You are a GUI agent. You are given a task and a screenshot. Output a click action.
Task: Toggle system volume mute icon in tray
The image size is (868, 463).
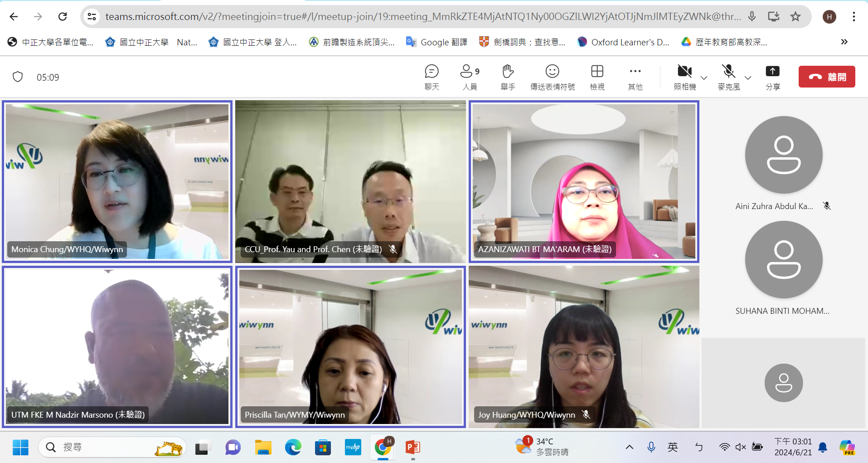click(741, 447)
